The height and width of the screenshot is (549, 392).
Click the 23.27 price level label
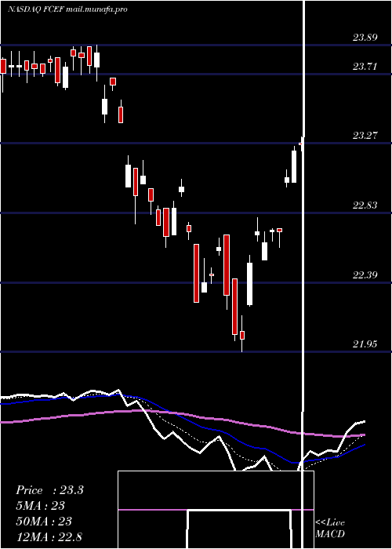pos(365,136)
